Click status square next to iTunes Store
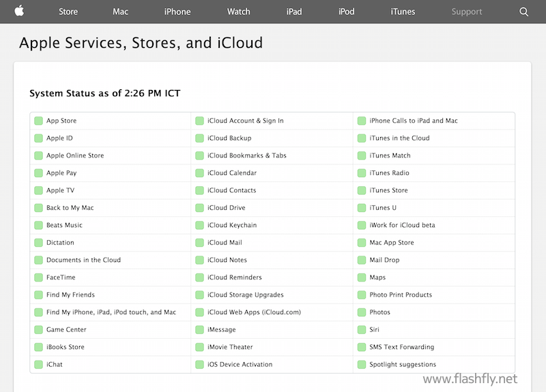The height and width of the screenshot is (392, 546). pos(362,190)
